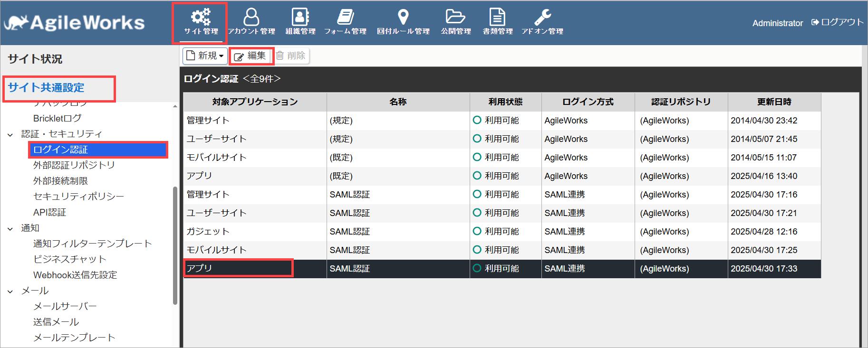
Task: Collapse the メール tree group
Action: pyautogui.click(x=10, y=292)
